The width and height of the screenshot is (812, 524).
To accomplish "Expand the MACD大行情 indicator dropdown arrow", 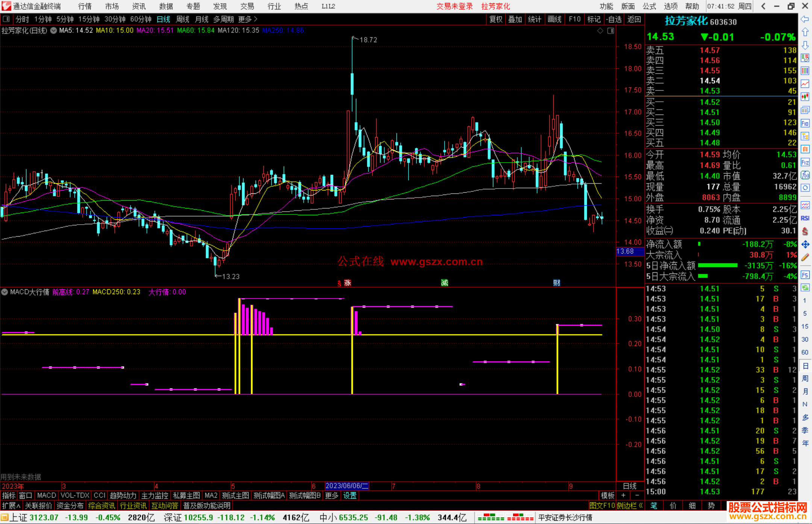I will click(x=5, y=292).
